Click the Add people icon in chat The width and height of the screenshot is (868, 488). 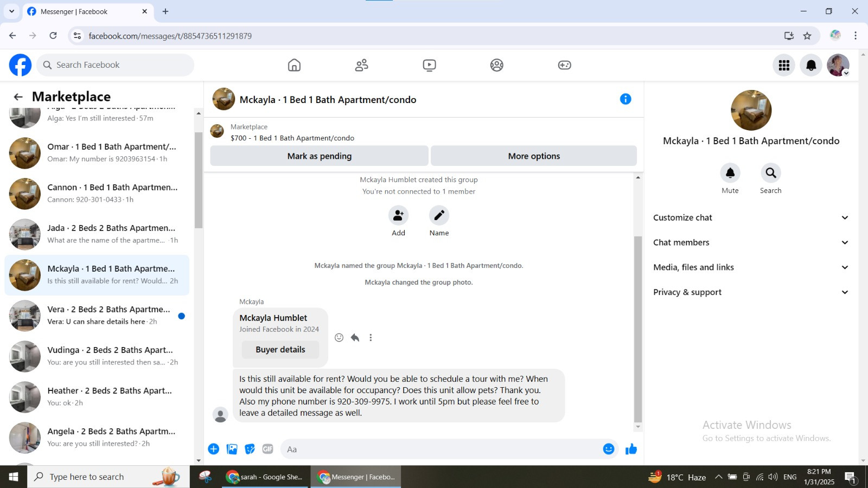coord(398,215)
